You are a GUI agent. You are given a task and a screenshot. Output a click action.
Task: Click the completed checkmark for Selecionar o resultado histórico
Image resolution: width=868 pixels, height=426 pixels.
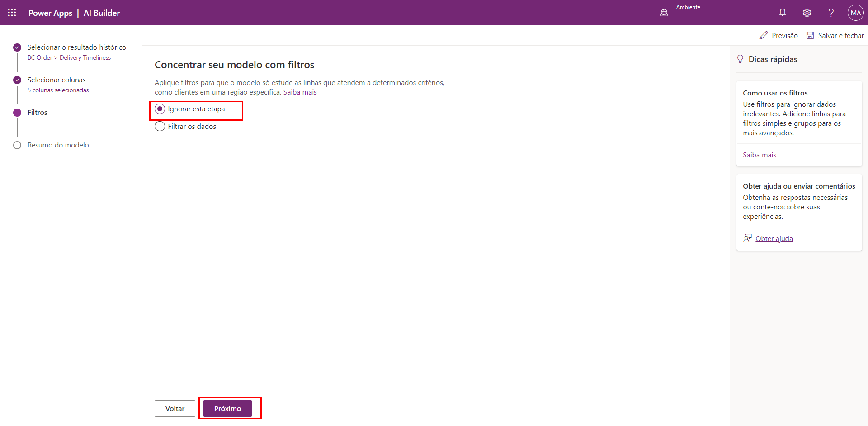17,47
